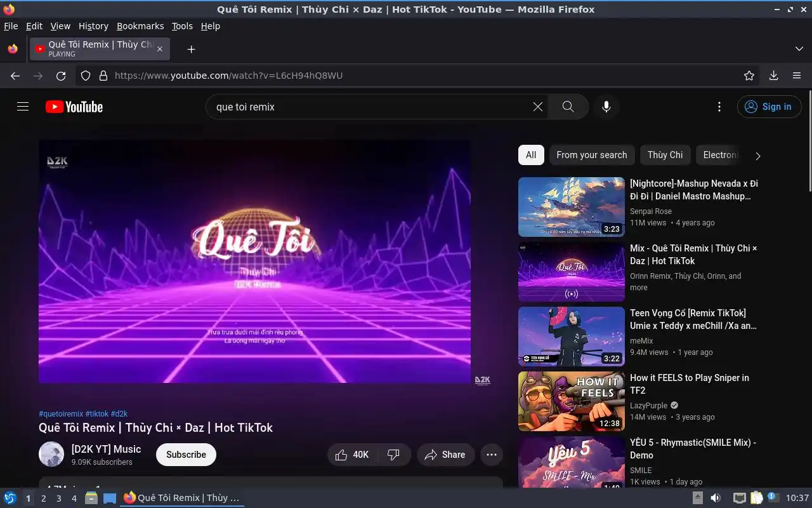Switch to the Quê Tôi Remix browser tab

point(99,49)
